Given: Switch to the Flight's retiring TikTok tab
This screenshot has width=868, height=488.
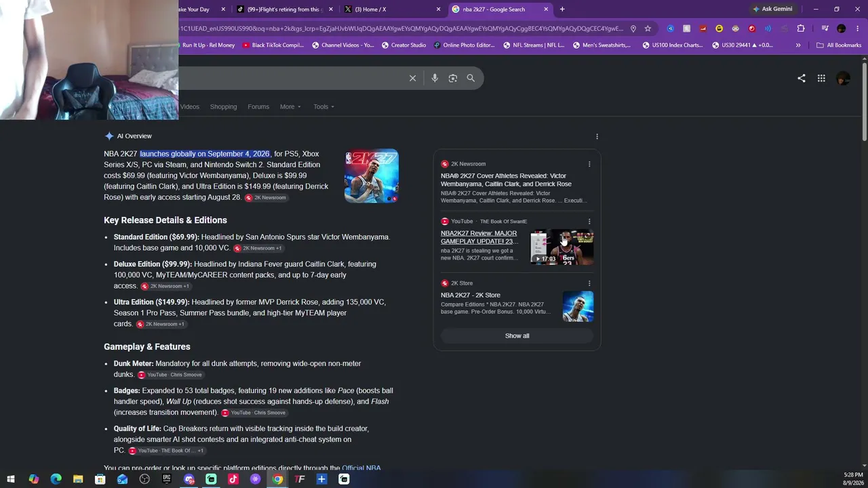Looking at the screenshot, I should 283,9.
